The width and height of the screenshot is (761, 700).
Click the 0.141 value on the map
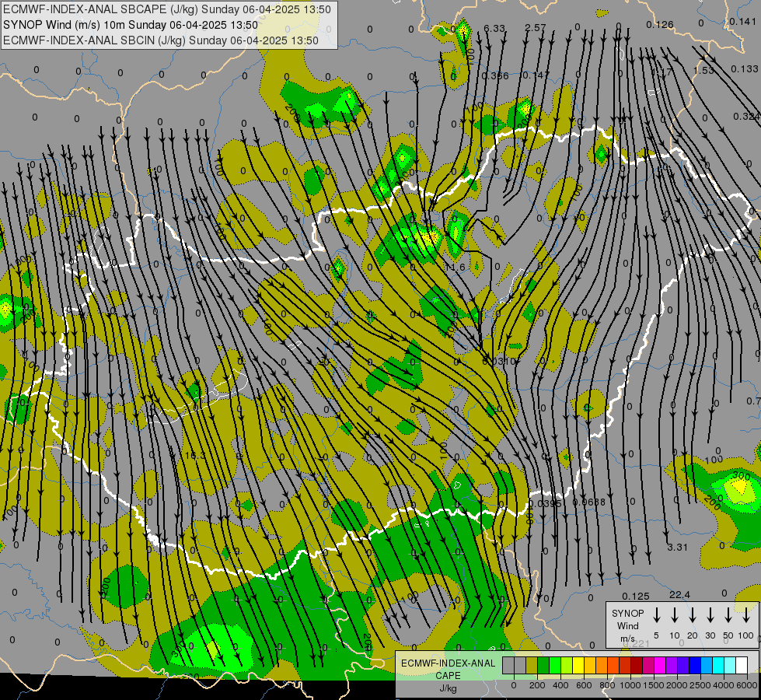click(x=743, y=21)
